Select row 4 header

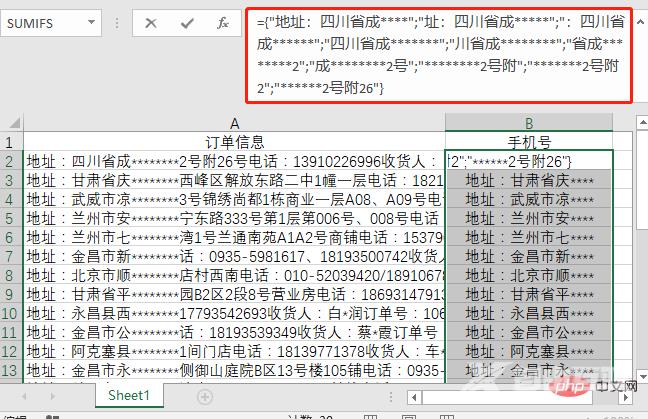12,199
